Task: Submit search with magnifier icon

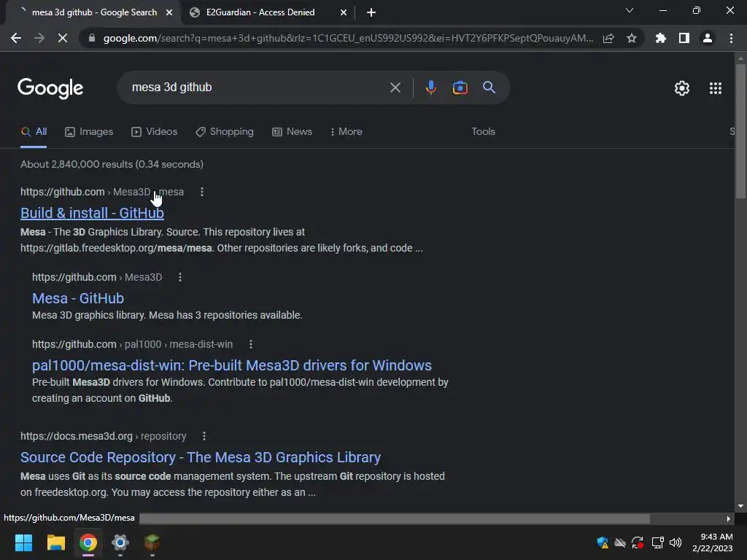Action: (x=489, y=87)
